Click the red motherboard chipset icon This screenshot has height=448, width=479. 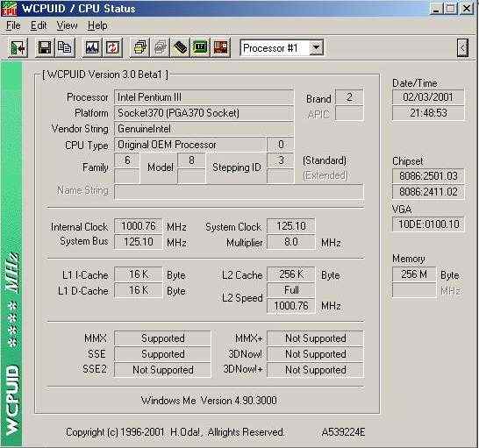click(220, 47)
